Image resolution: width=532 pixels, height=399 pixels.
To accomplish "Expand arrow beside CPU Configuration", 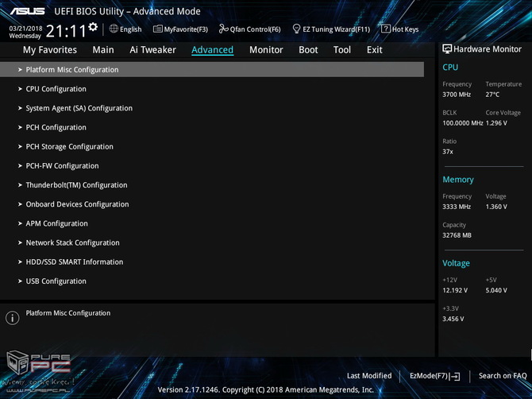I will pyautogui.click(x=20, y=89).
